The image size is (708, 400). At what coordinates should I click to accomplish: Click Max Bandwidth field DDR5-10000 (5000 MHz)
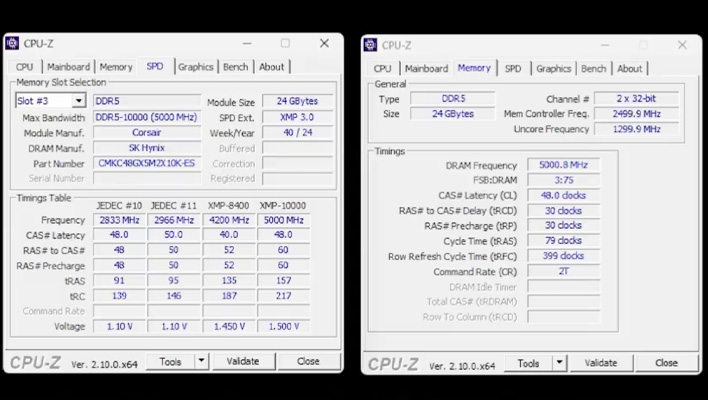point(147,117)
